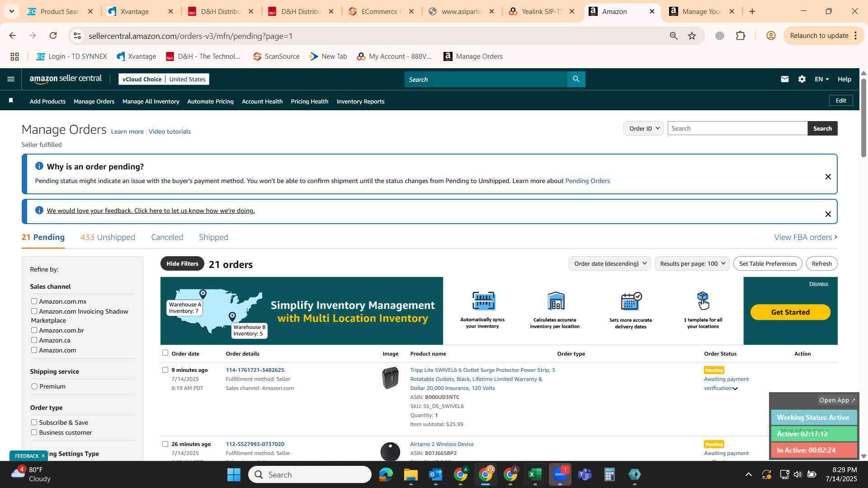This screenshot has height=488, width=868.
Task: Check the Amazon.com.mx sales channel
Action: [34, 301]
